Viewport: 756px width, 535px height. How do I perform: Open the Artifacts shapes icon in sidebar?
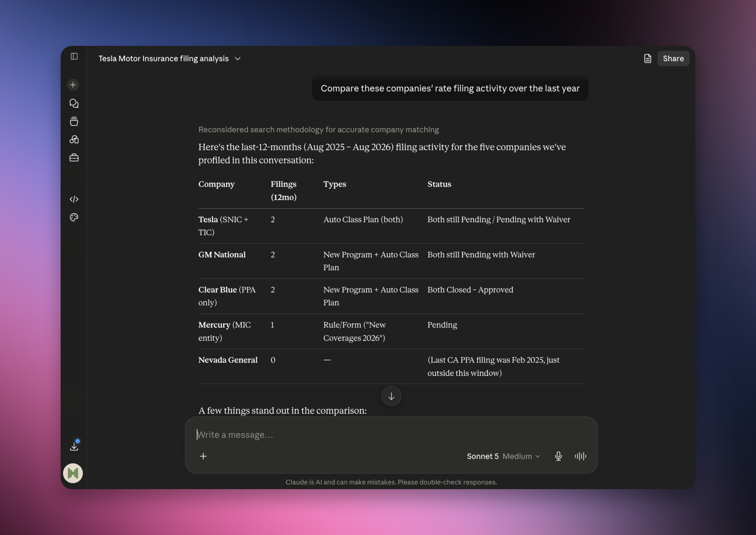74,139
